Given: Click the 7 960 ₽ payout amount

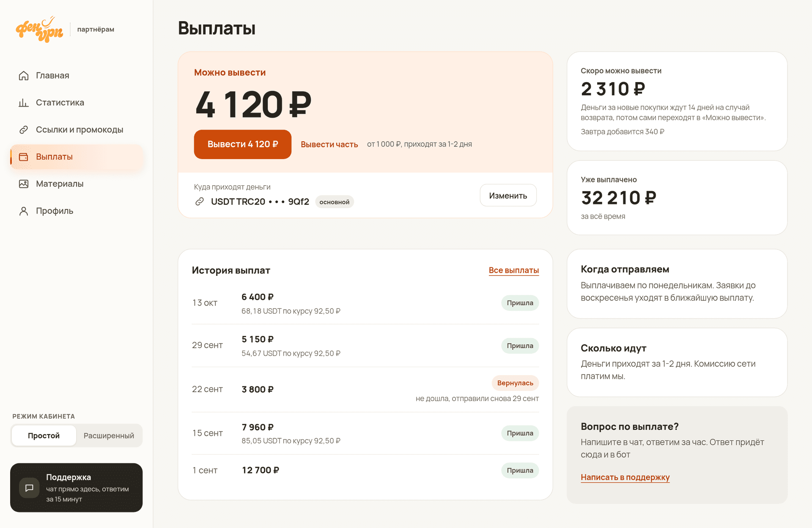Looking at the screenshot, I should pyautogui.click(x=258, y=427).
